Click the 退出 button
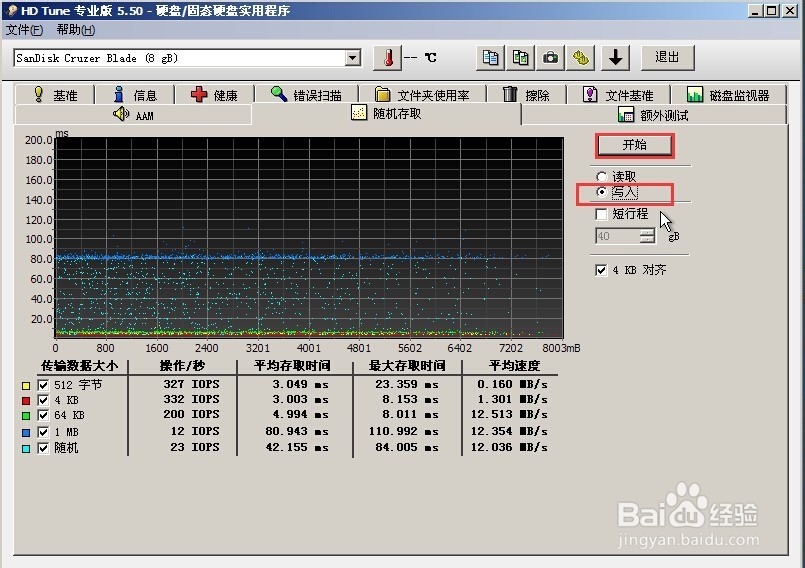Screen dimensions: 805x568 tap(667, 58)
